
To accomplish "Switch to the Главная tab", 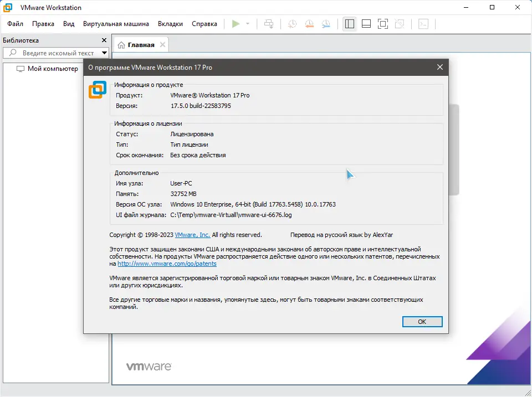I will point(141,45).
